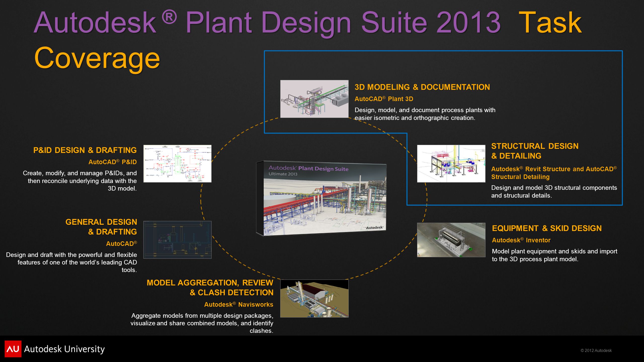The height and width of the screenshot is (362, 644).
Task: Select the 'AutoCAD P&ID' product label
Action: [x=112, y=162]
